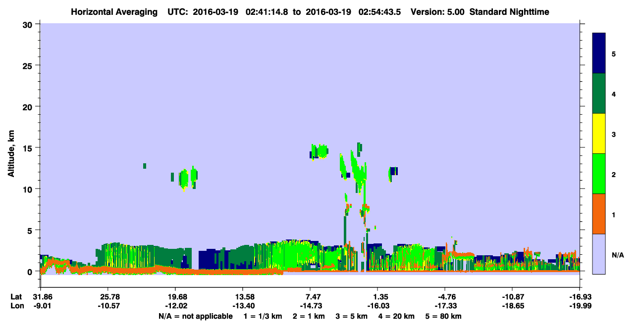Click the start time '02:41:14.8' in title
Viewport: 644px width, 330px height.
(268, 11)
